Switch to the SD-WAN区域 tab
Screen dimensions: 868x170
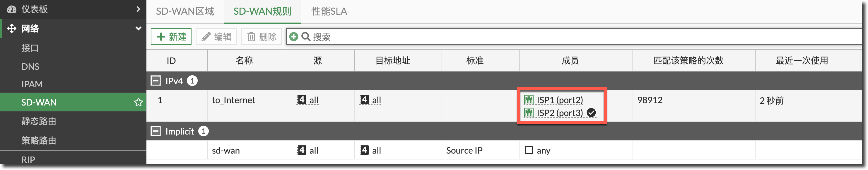tap(185, 11)
